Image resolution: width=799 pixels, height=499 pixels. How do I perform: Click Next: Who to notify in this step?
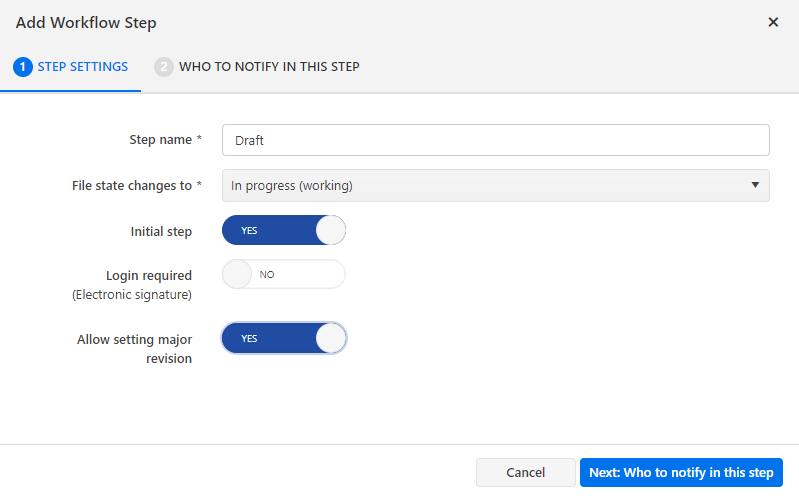click(681, 473)
